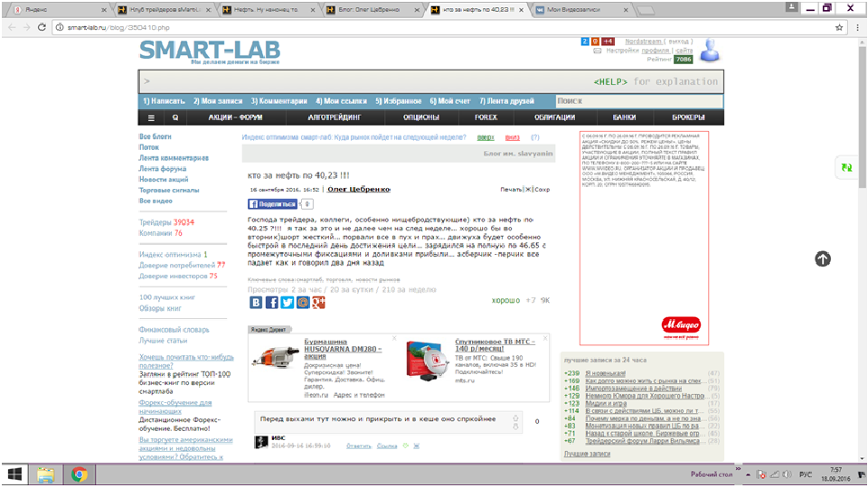Image resolution: width=868 pixels, height=488 pixels.
Task: Click the 'Печать' link
Action: [510, 189]
